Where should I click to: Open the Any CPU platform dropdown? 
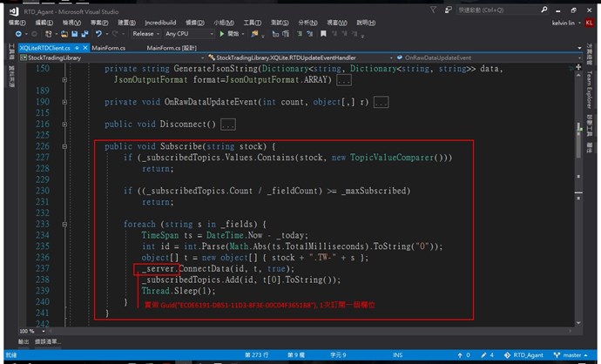[186, 34]
